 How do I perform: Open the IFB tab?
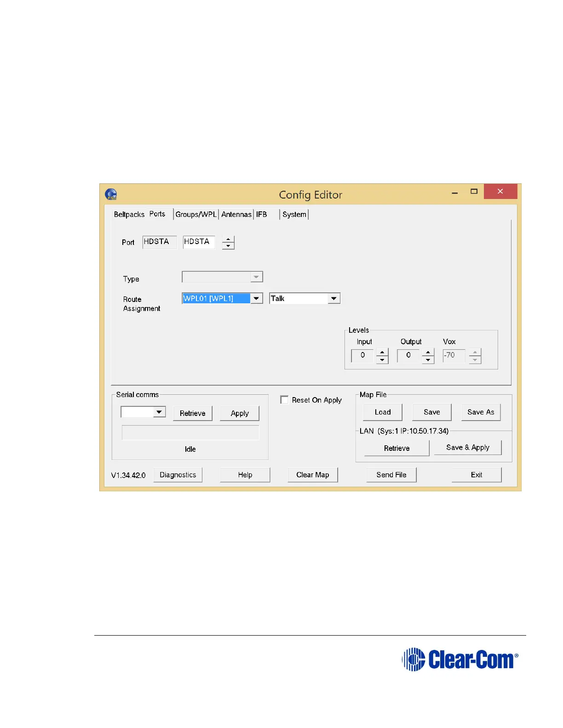pyautogui.click(x=262, y=215)
